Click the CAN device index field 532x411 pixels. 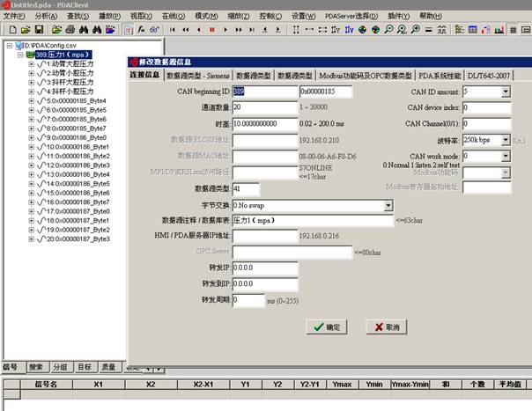tap(486, 107)
